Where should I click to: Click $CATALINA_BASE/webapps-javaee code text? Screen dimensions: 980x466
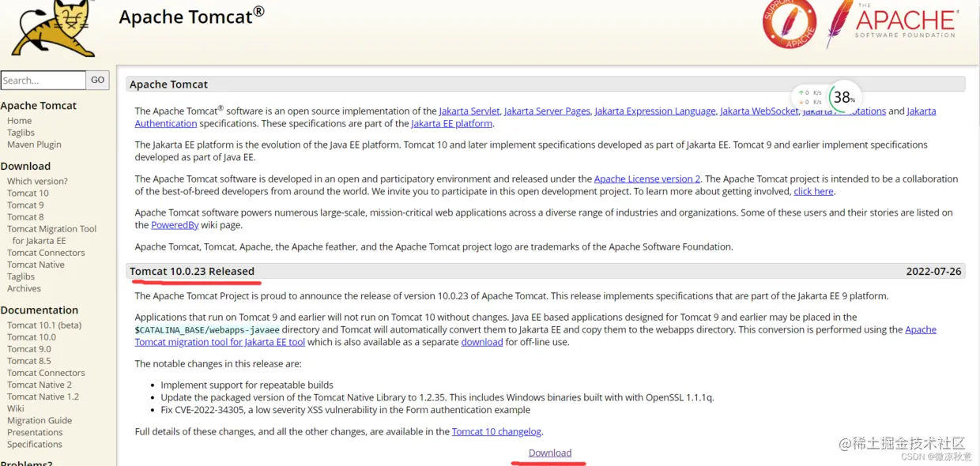(207, 329)
